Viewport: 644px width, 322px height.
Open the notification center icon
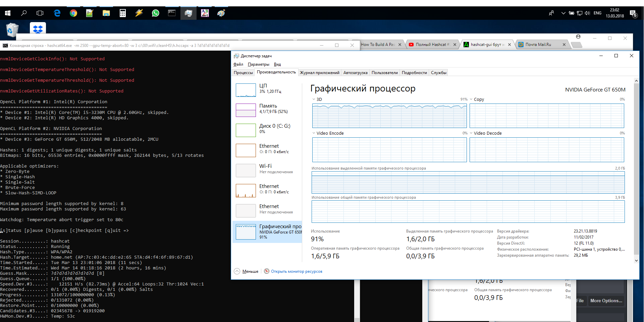click(x=633, y=13)
